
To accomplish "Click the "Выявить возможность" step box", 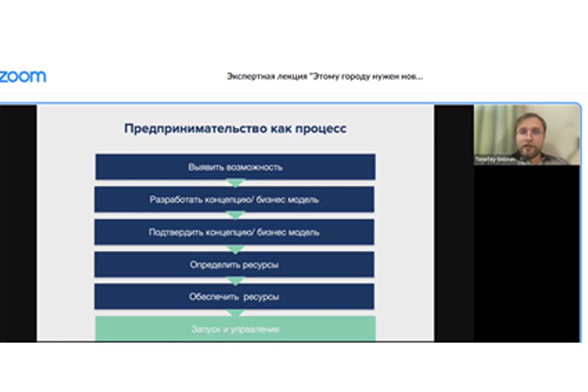I will tap(235, 167).
